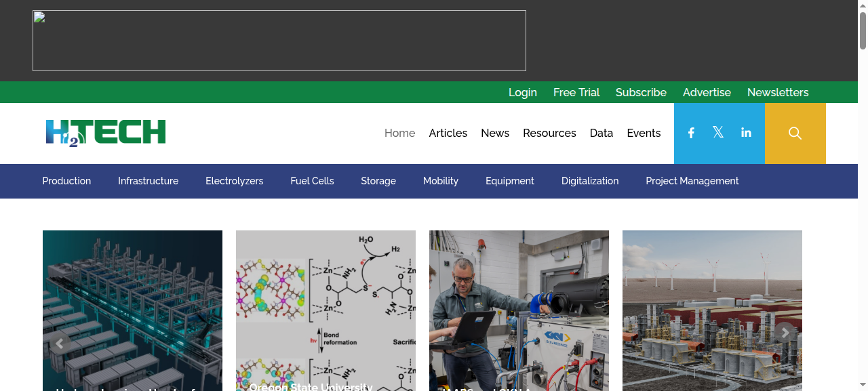Go to the News section
This screenshot has width=868, height=391.
point(495,133)
